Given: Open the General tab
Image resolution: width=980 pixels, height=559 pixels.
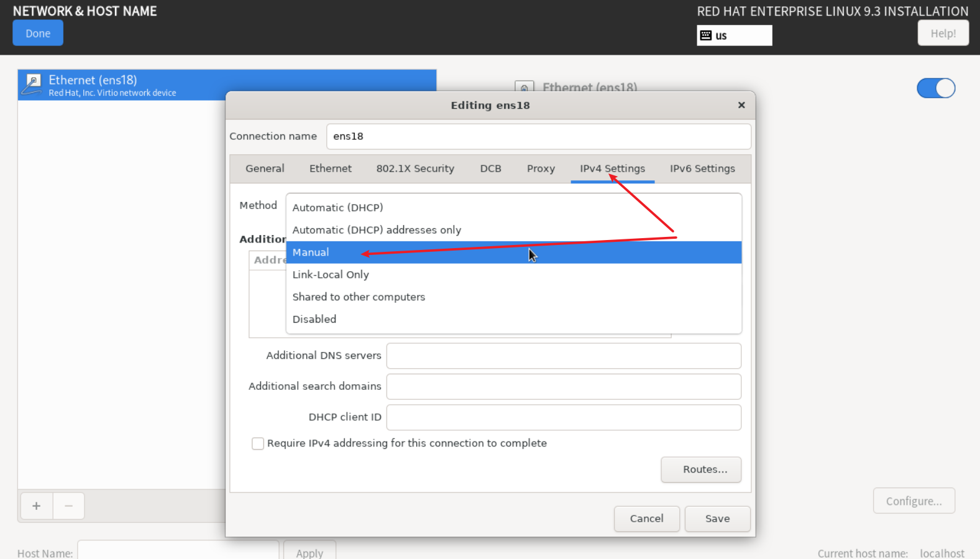Looking at the screenshot, I should 265,169.
